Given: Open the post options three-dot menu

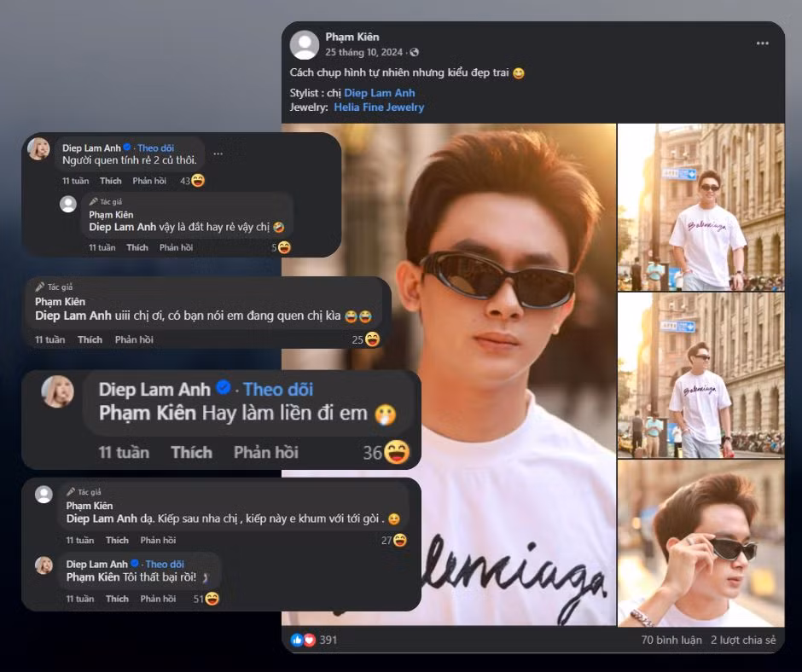Looking at the screenshot, I should click(762, 43).
